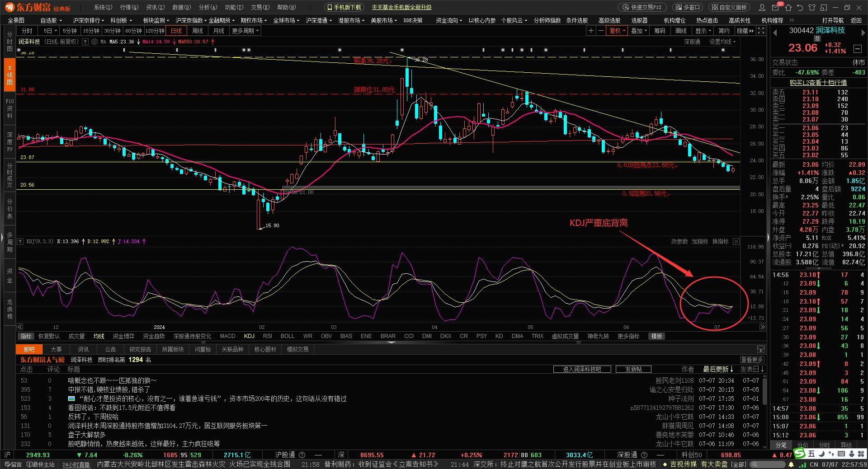Switch to 分时 intraday period
The image size is (868, 469).
click(x=27, y=31)
